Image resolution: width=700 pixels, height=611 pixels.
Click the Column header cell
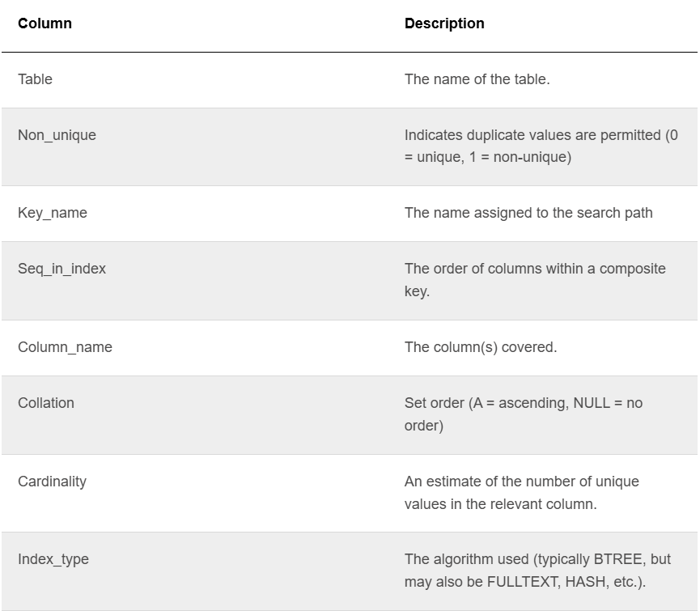pyautogui.click(x=45, y=23)
